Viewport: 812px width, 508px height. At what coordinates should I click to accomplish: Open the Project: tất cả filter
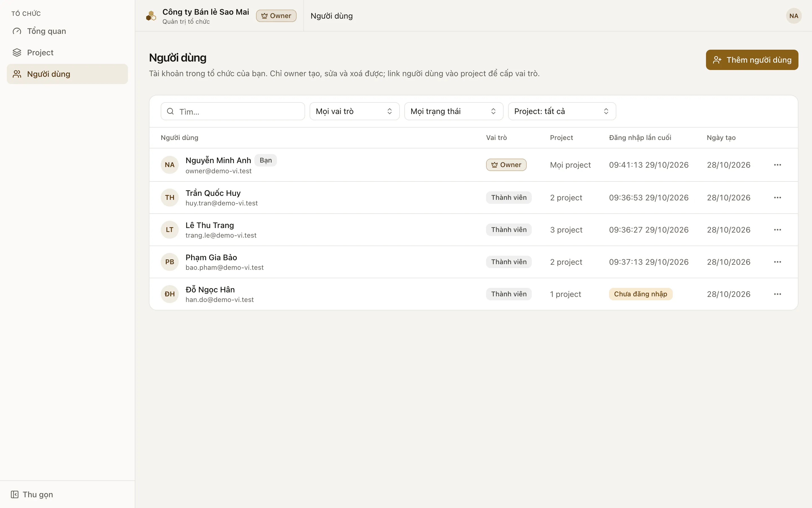pos(562,111)
